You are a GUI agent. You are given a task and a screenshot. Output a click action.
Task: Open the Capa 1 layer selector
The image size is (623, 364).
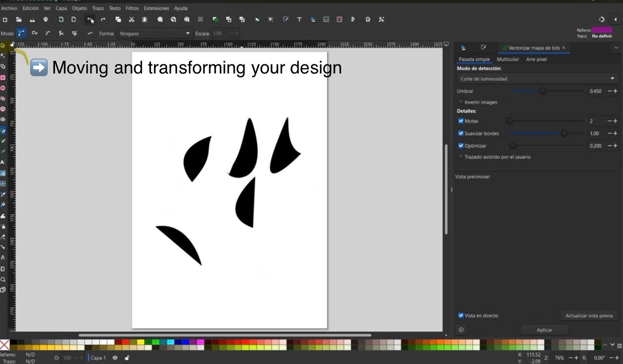(x=98, y=358)
